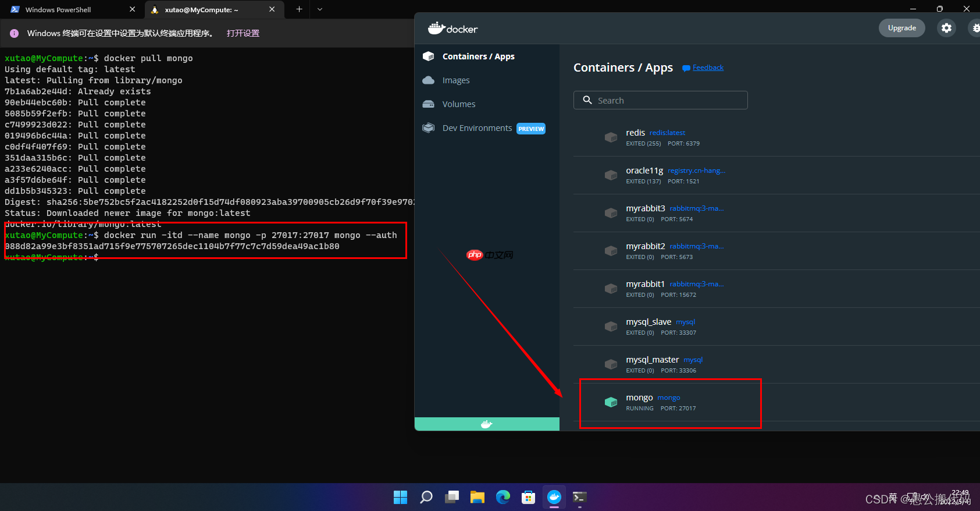
Task: Open the Images section in the sidebar
Action: [456, 80]
